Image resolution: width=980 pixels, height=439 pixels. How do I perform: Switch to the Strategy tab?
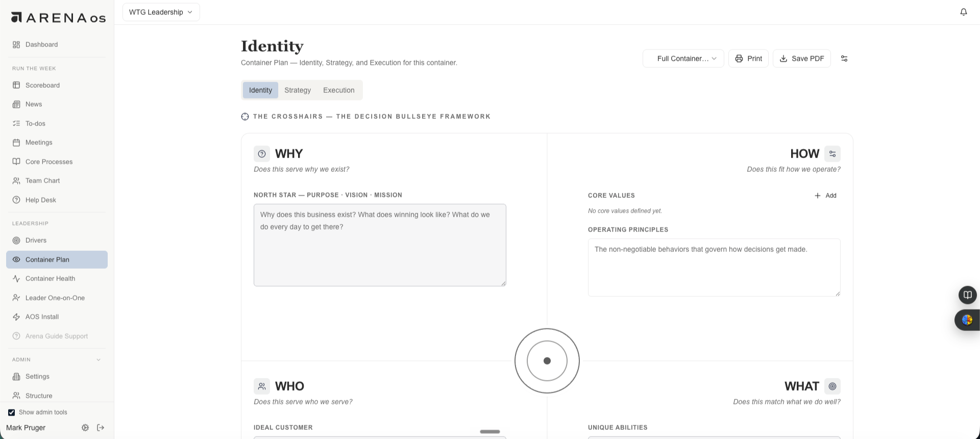click(x=298, y=90)
